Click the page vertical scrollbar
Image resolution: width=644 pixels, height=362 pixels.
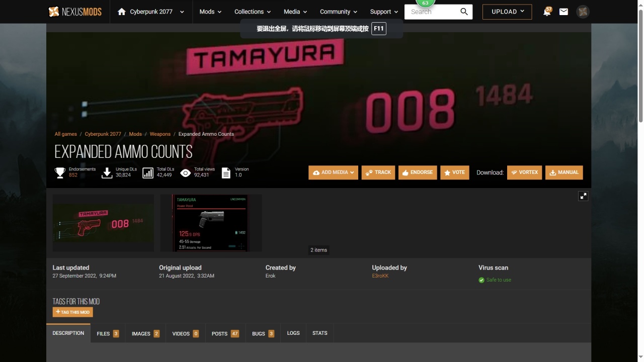pos(640,65)
